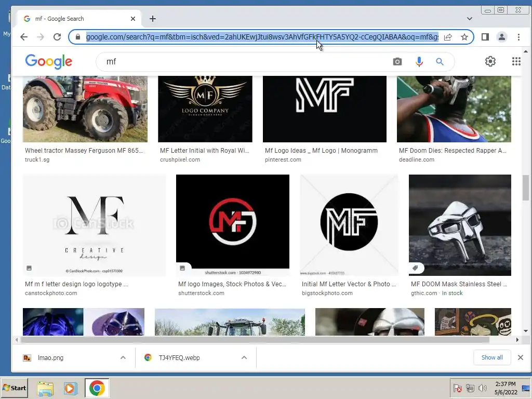Screen dimensions: 532x399
Task: View site information padlock icon
Action: pyautogui.click(x=78, y=37)
